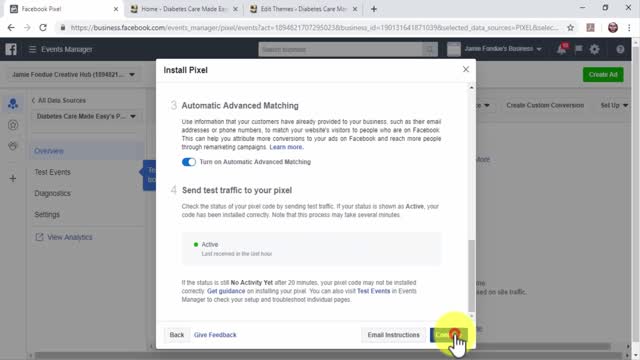Click the Facebook logo icon

point(11,49)
